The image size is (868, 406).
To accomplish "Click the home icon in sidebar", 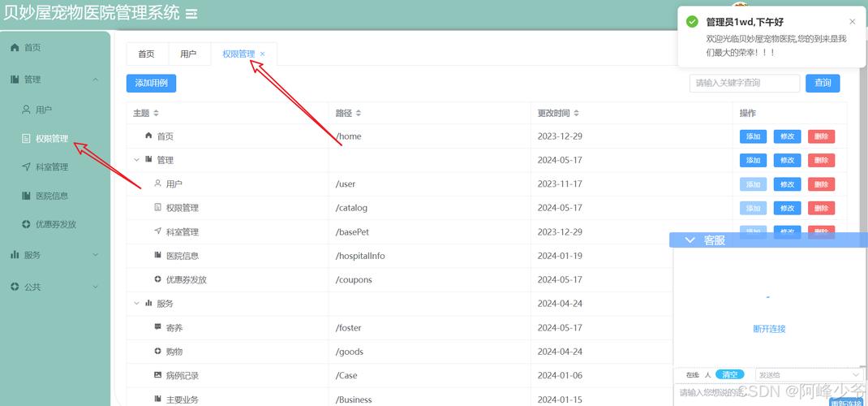I will click(x=15, y=48).
